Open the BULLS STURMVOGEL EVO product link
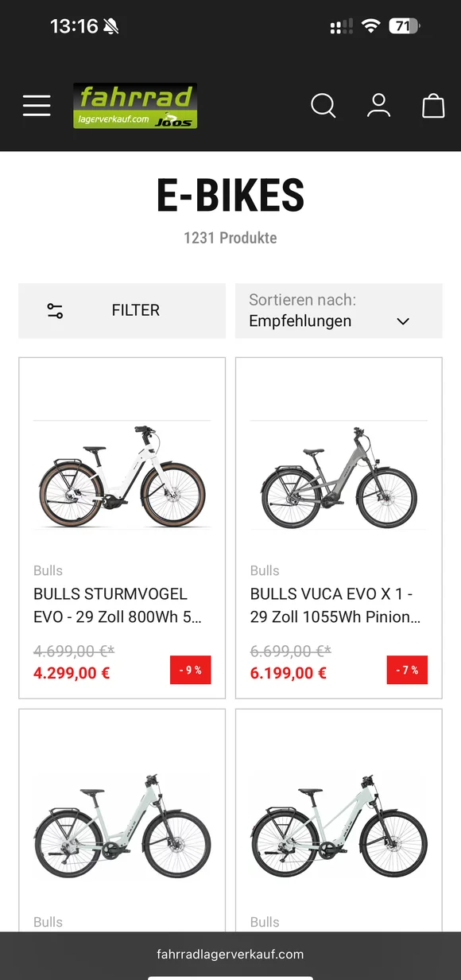This screenshot has width=461, height=980. [110, 605]
